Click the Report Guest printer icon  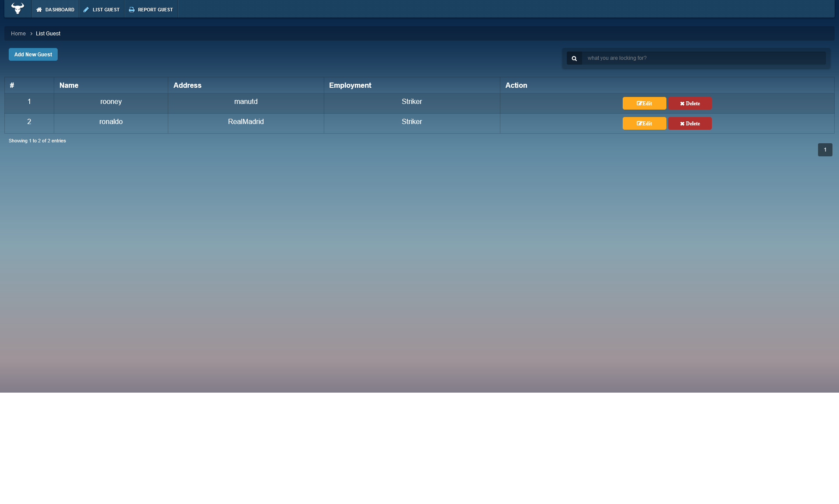click(x=132, y=10)
